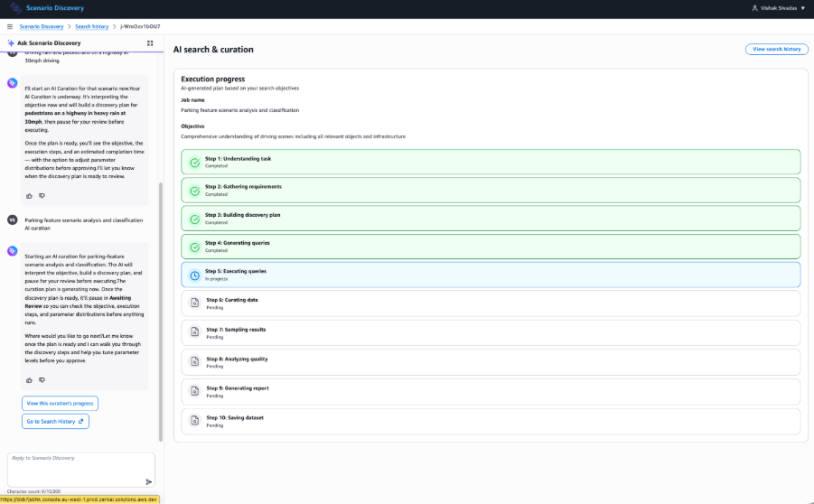Click the Step 8 pending document icon
Screen dimensions: 814x504
tap(194, 362)
